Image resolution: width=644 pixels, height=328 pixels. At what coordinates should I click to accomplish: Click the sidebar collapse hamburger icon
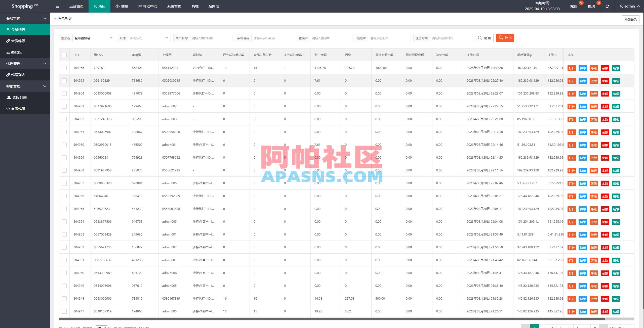click(57, 6)
